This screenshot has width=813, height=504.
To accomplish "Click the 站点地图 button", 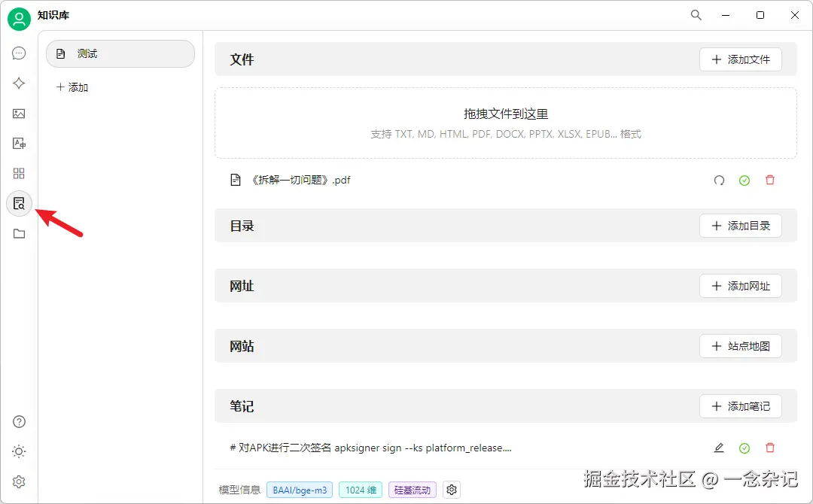I will (741, 346).
